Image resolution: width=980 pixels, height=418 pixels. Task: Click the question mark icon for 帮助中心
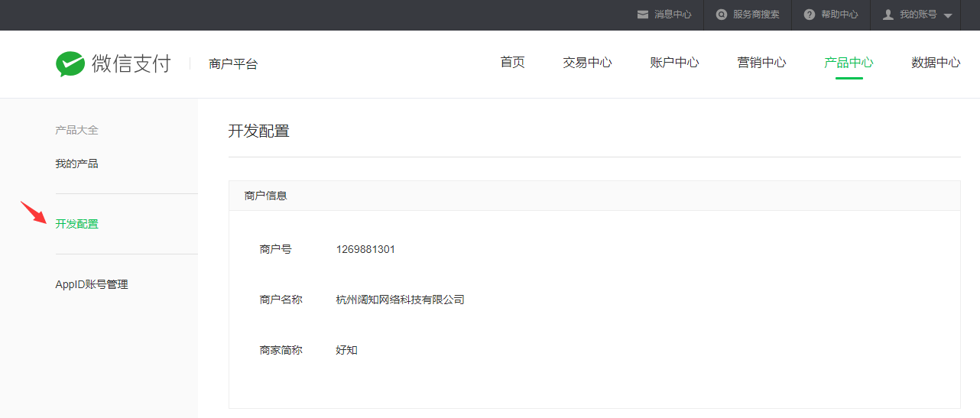point(809,15)
